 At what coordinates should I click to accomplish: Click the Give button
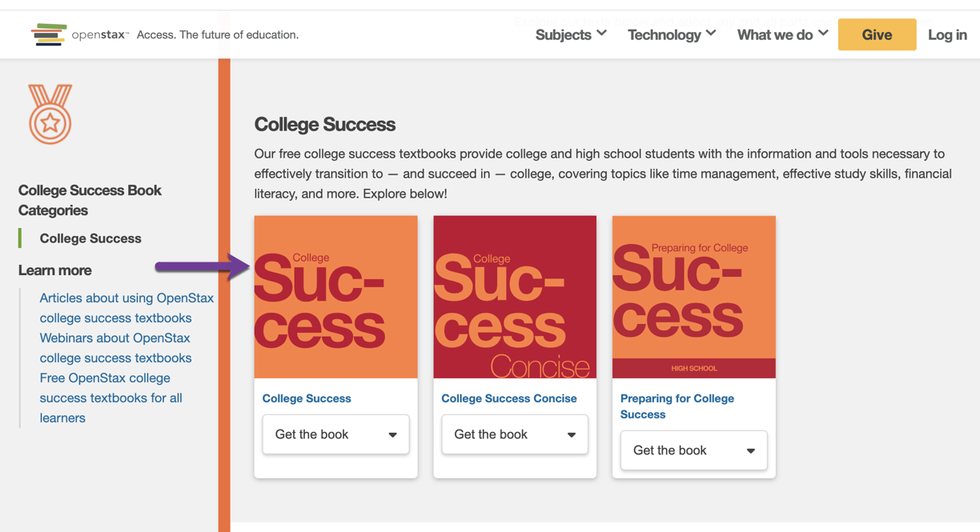877,34
